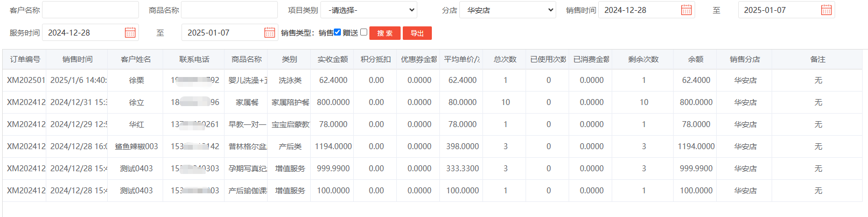Image resolution: width=868 pixels, height=217 pixels.
Task: Focus the 客户名称 input field
Action: tap(90, 10)
